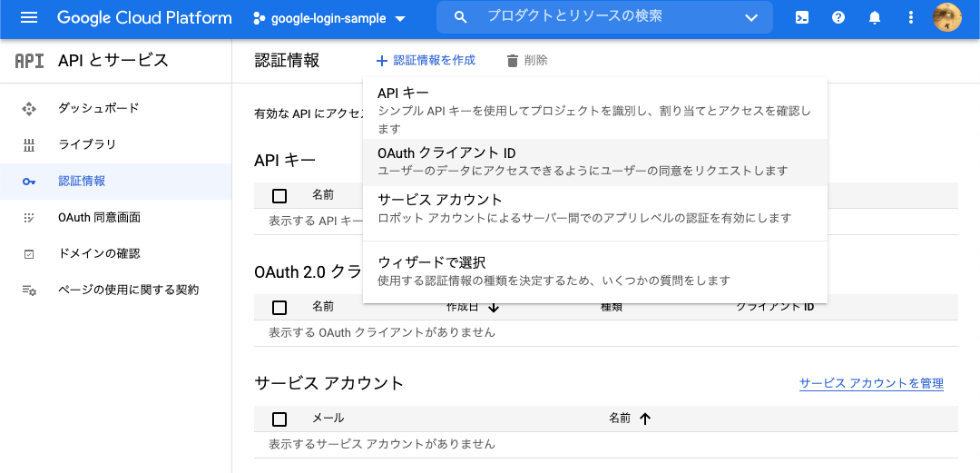Click the dashboard icon in the sidebar
Viewport: 980px width, 473px height.
click(29, 108)
